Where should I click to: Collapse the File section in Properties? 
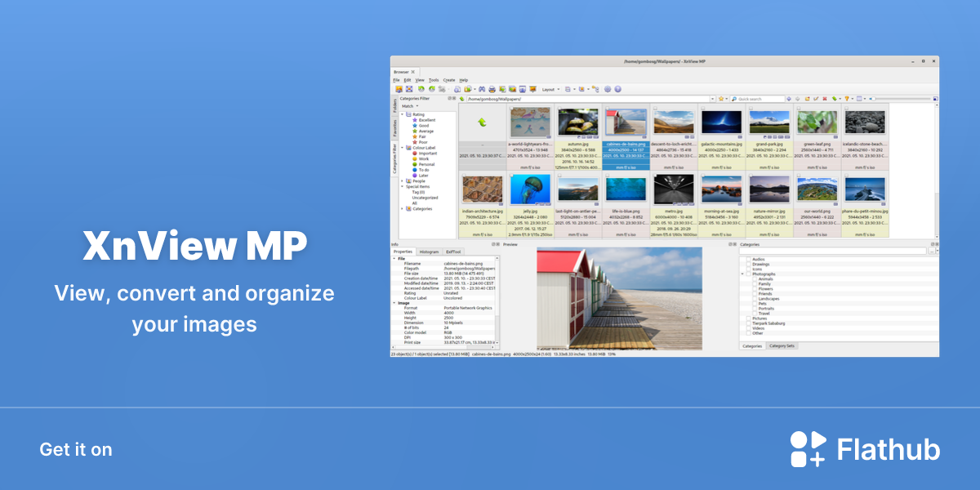pyautogui.click(x=394, y=258)
